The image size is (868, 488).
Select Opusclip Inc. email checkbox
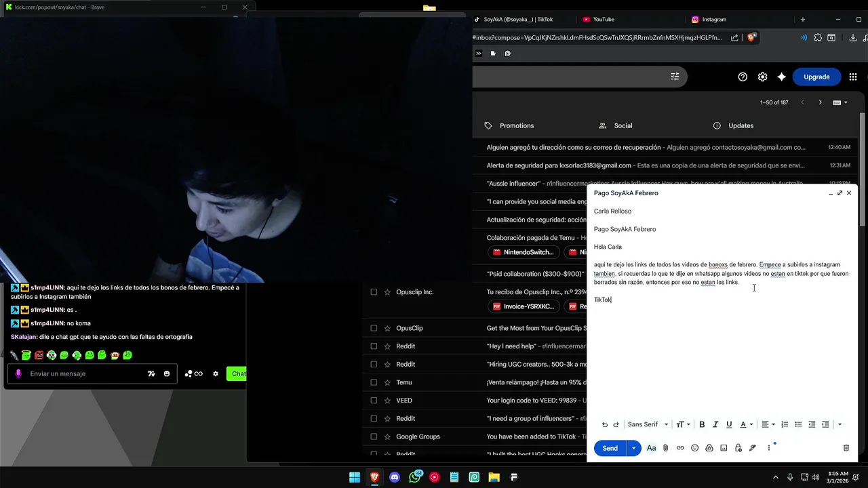click(374, 292)
